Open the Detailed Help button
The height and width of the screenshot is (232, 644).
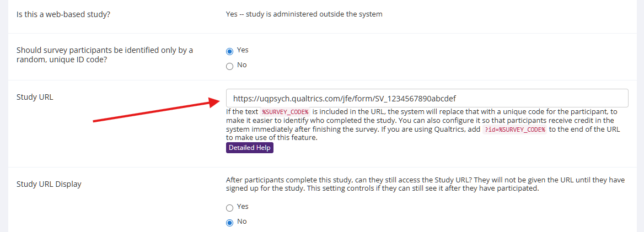point(249,148)
